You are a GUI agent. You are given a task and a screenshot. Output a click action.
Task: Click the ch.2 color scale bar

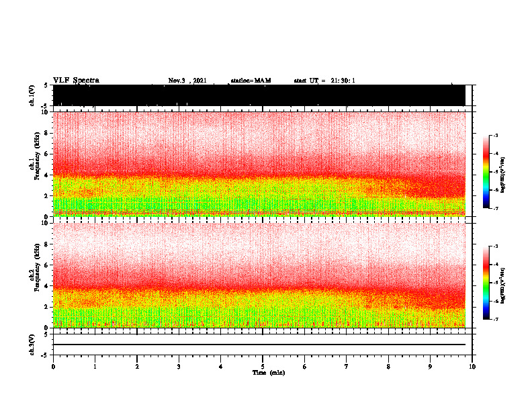(486, 283)
